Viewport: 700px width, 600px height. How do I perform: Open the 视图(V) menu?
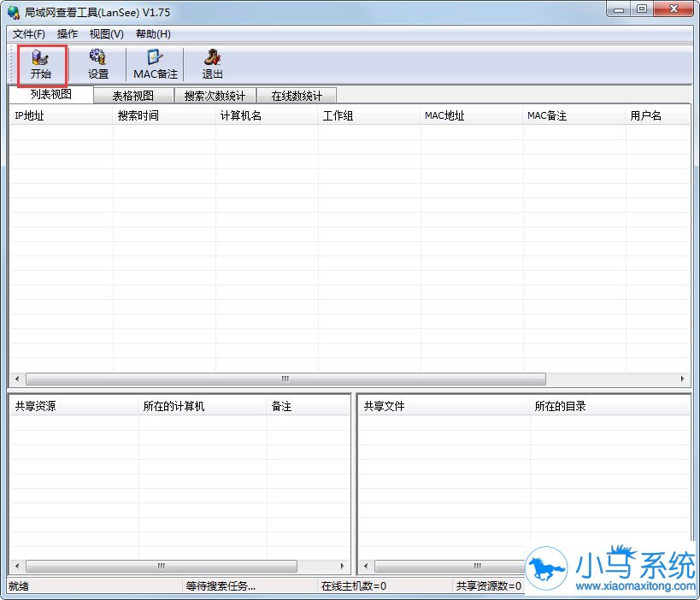click(x=106, y=34)
